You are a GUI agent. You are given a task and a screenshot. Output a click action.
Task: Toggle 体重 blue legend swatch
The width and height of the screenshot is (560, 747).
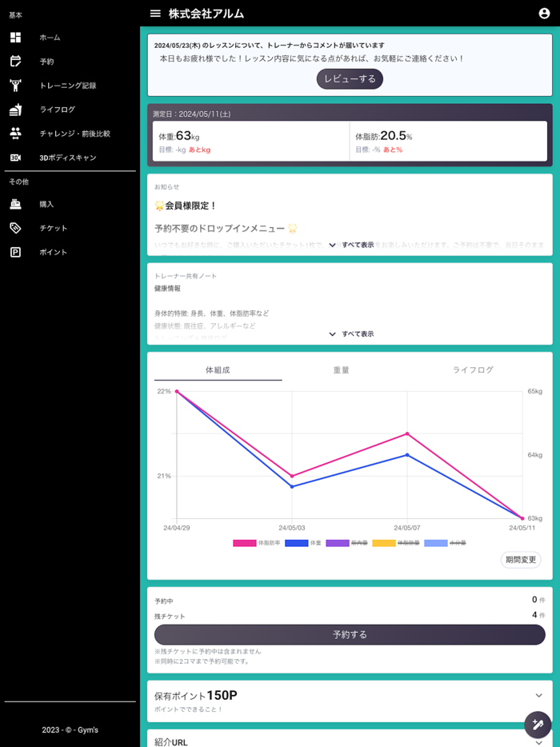(x=297, y=543)
